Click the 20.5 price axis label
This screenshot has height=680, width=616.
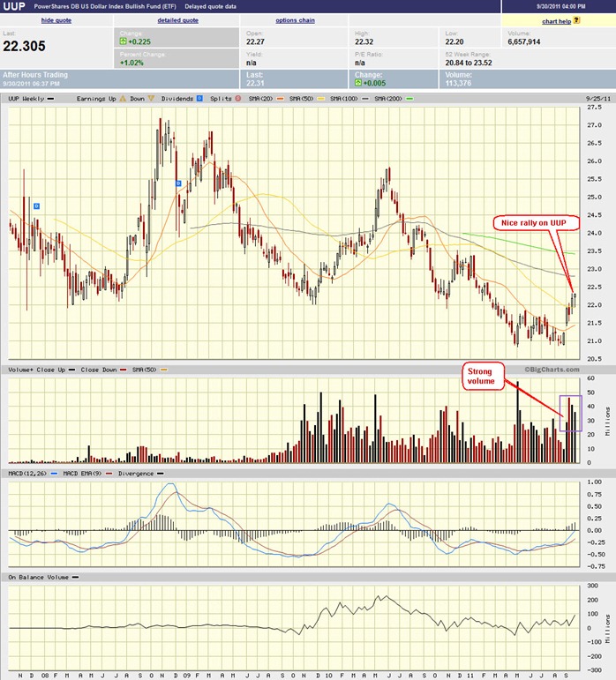594,359
